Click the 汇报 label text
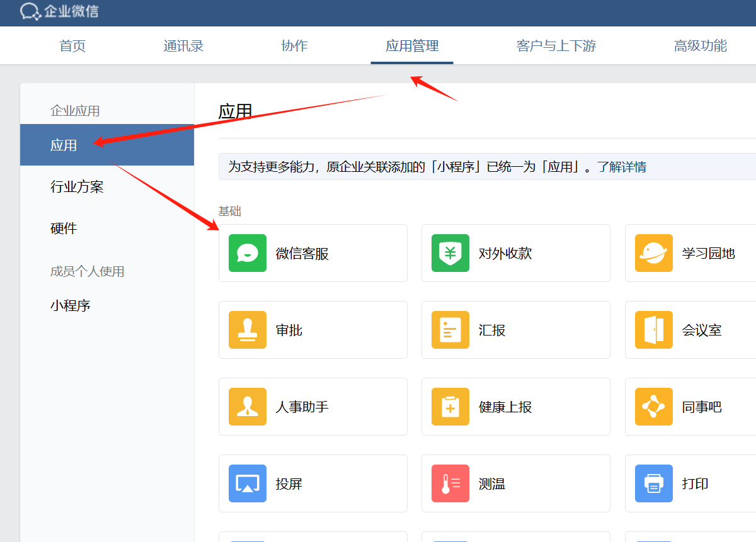 492,330
